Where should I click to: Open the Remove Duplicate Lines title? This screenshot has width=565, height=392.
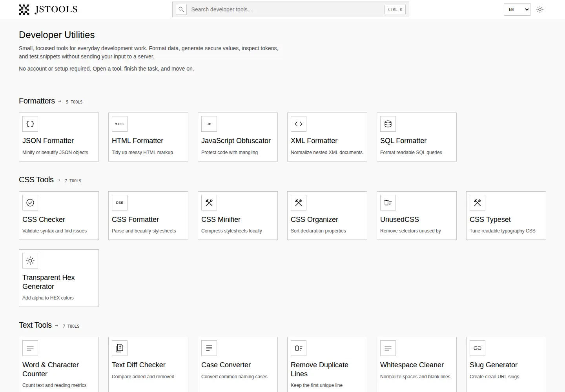tap(319, 369)
